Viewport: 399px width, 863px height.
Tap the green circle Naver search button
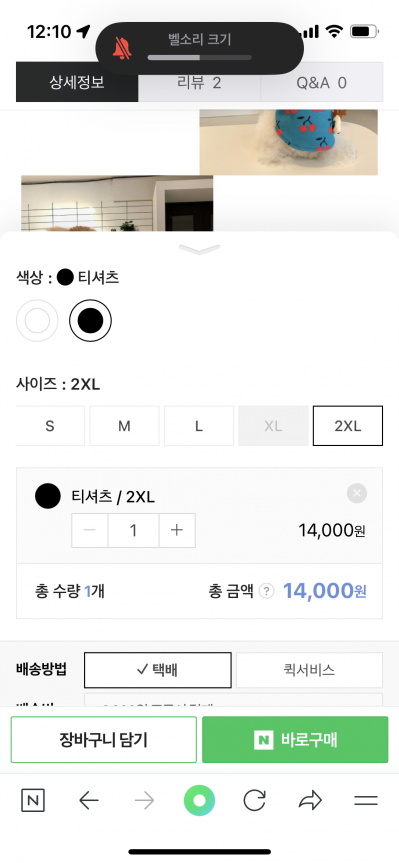(199, 800)
